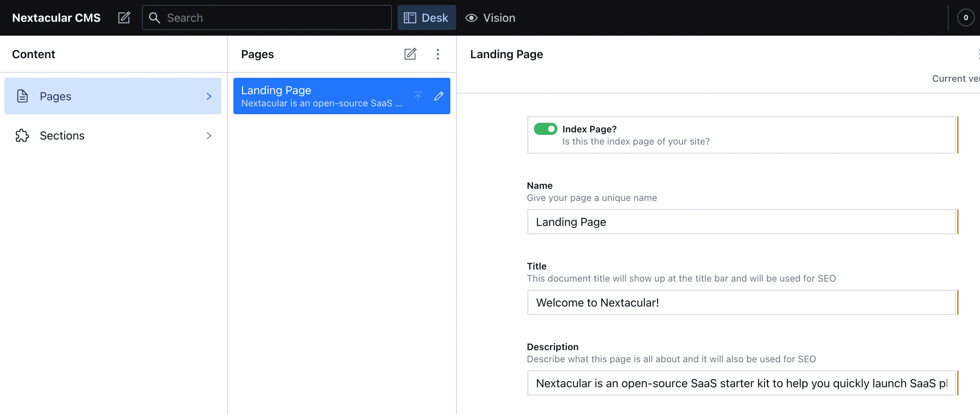Click the publish arrow icon on Landing Page item
Viewport: 980px width, 414px height.
418,96
